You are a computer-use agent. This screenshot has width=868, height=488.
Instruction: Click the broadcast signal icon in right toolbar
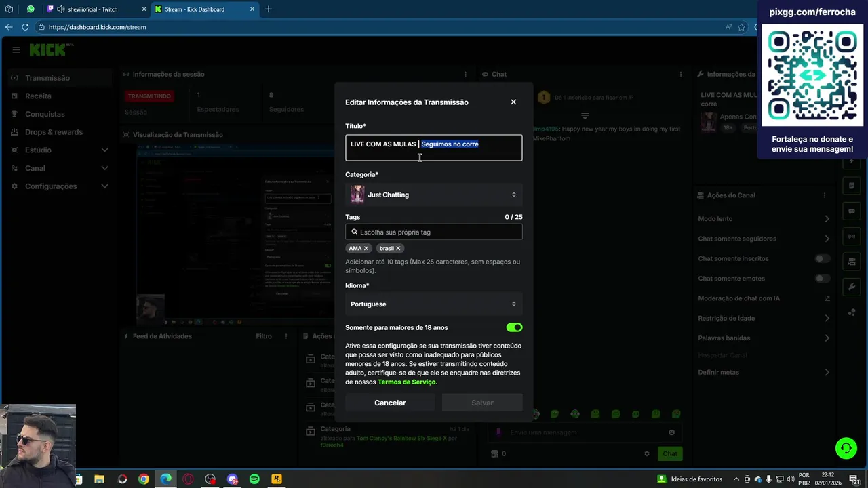[x=852, y=236]
